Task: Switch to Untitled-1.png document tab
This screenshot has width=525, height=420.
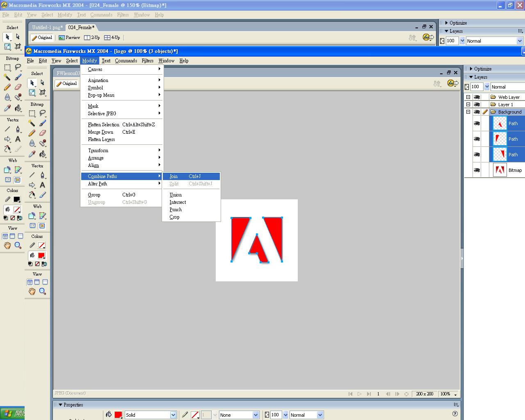Action: [x=48, y=27]
